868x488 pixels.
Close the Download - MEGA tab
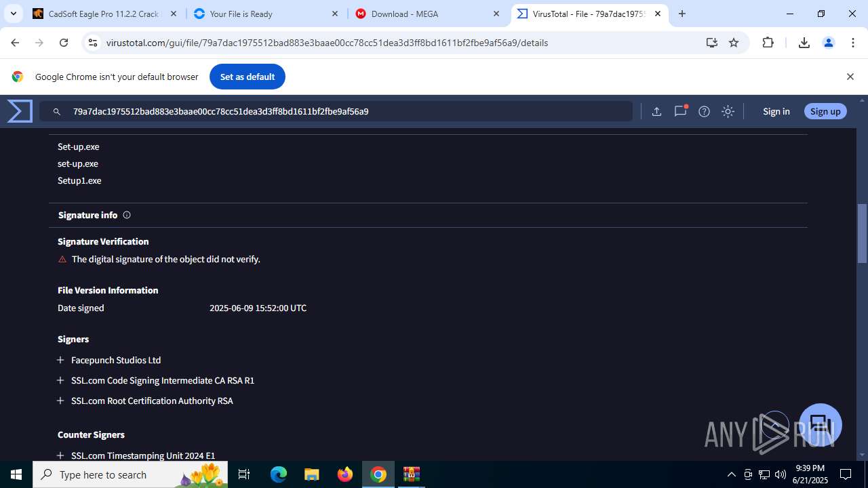click(496, 14)
